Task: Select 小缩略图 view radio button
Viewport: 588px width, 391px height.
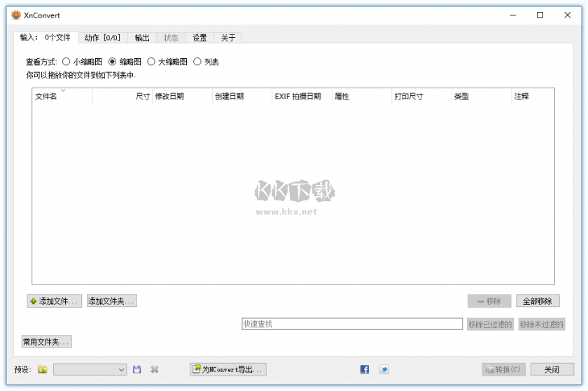Action: click(66, 62)
